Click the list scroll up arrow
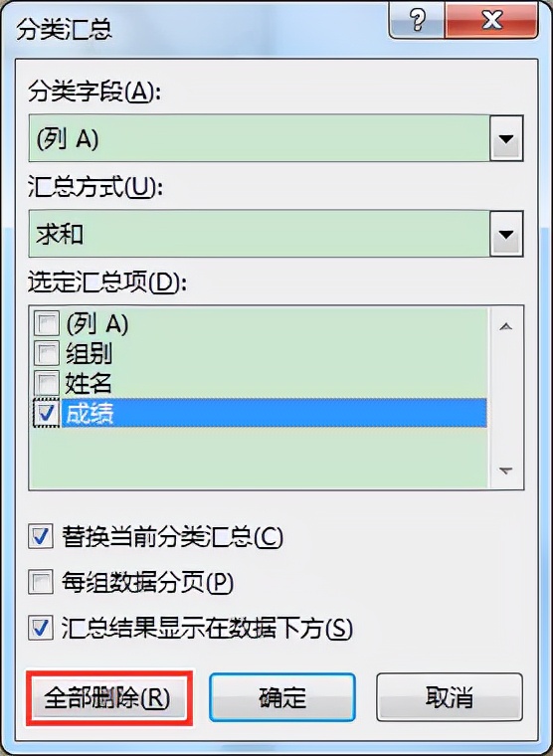The width and height of the screenshot is (553, 756). pyautogui.click(x=505, y=327)
